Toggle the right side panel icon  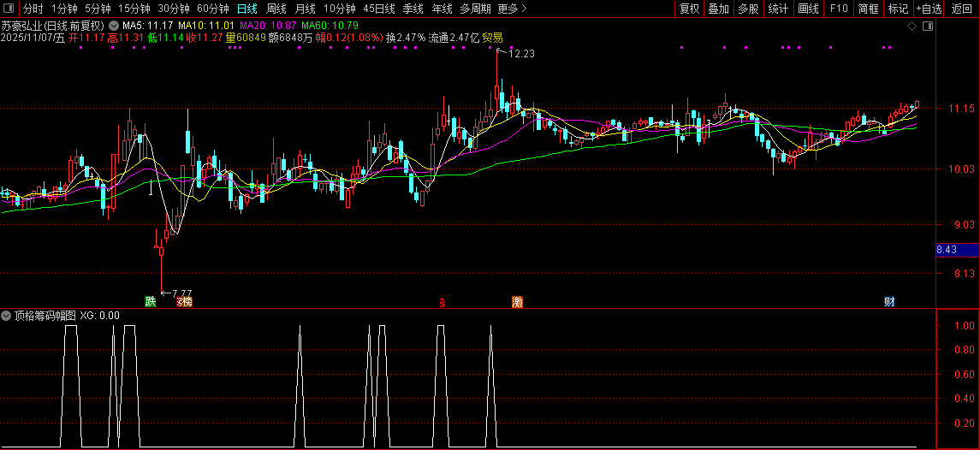click(928, 27)
